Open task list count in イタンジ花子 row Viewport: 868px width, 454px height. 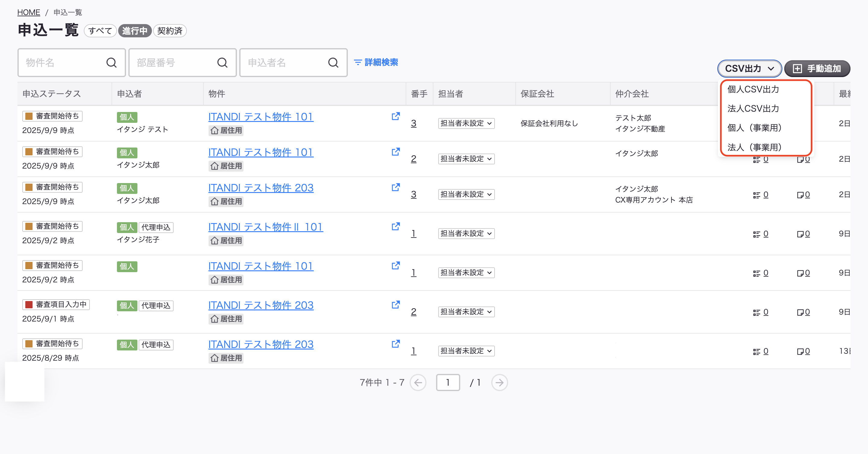[761, 234]
